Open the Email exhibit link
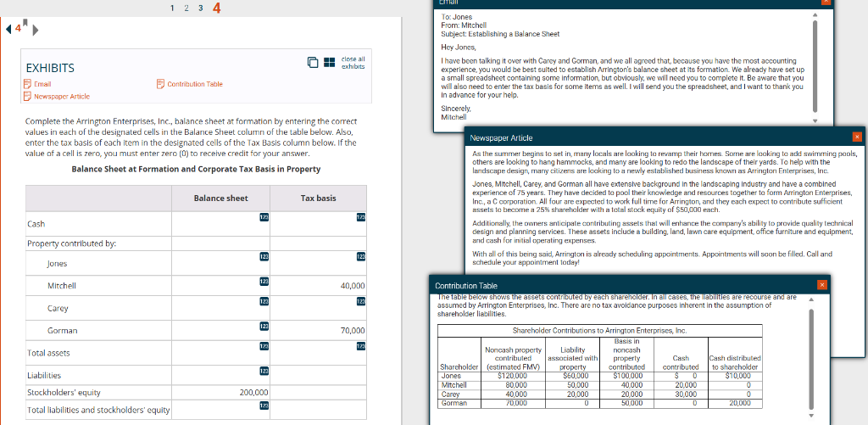The width and height of the screenshot is (868, 425). 42,84
